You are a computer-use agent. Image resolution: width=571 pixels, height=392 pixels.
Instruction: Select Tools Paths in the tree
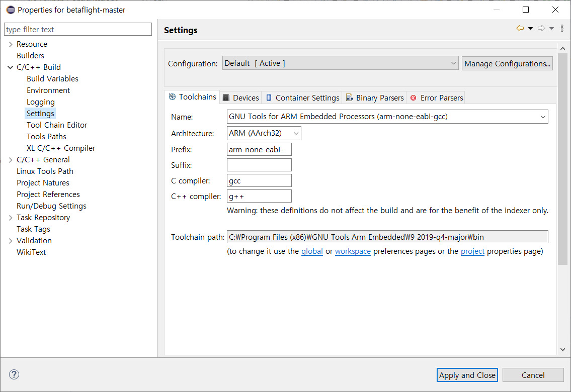[46, 137]
